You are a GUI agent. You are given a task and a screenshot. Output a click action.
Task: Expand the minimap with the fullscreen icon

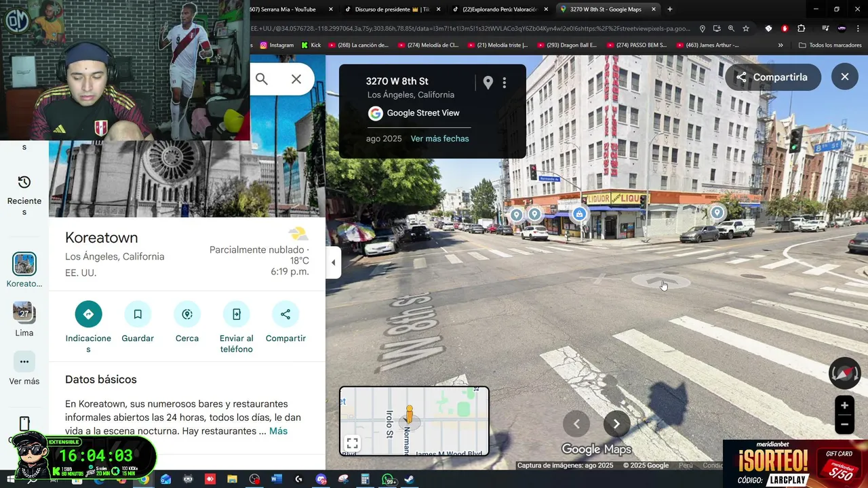pos(352,444)
